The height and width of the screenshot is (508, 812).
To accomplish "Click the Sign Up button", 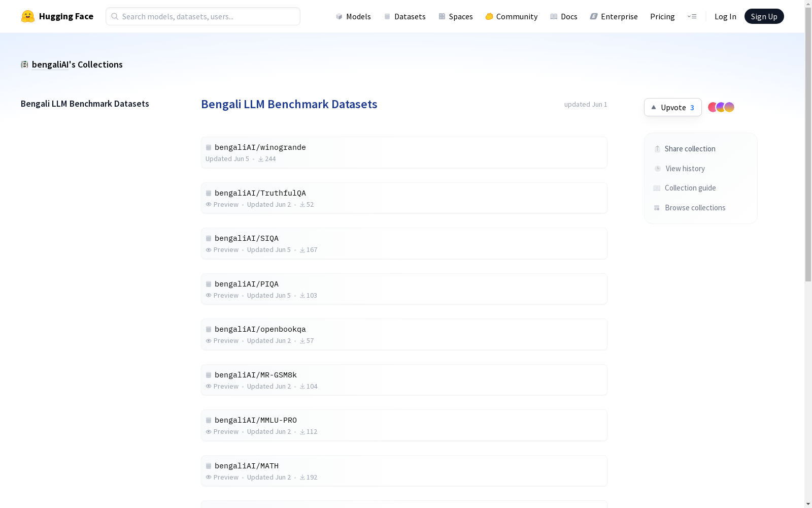I will [x=764, y=16].
